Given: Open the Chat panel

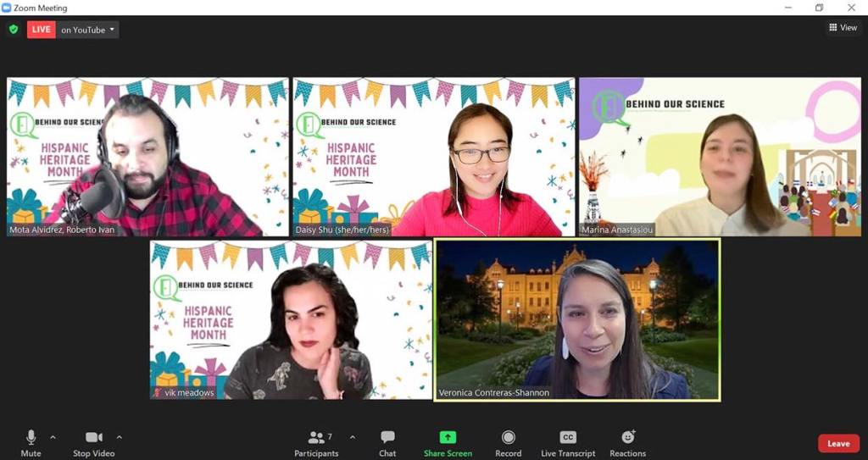Looking at the screenshot, I should click(x=387, y=443).
